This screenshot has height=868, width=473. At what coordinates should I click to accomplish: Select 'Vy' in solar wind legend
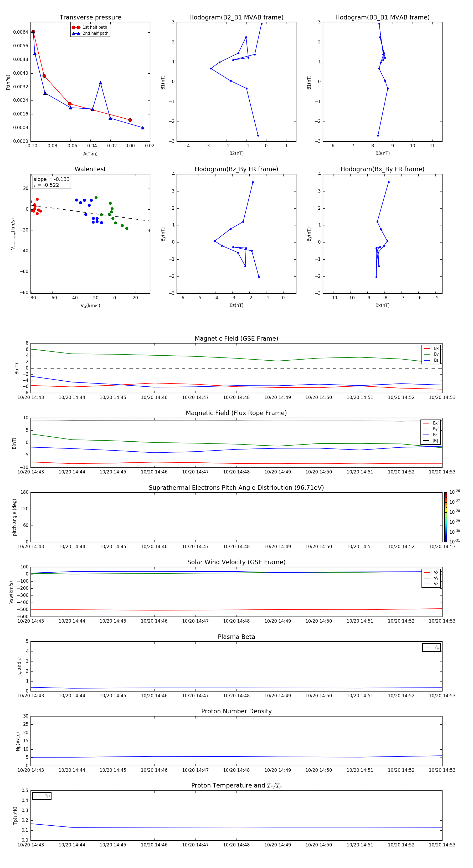click(431, 578)
